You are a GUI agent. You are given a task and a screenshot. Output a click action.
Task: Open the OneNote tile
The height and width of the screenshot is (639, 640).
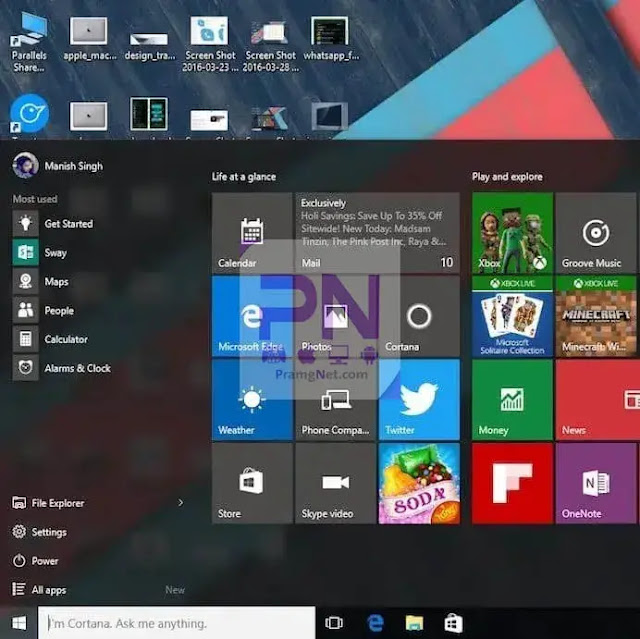coord(596,483)
